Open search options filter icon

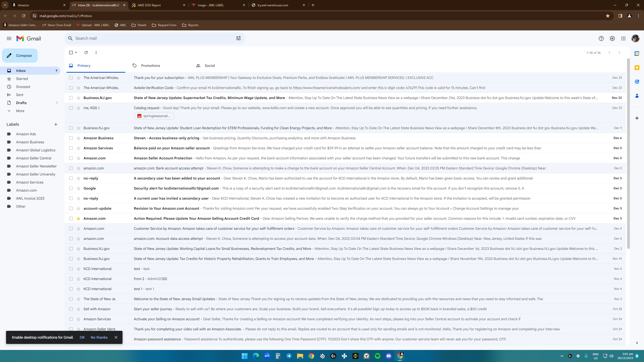[x=238, y=38]
